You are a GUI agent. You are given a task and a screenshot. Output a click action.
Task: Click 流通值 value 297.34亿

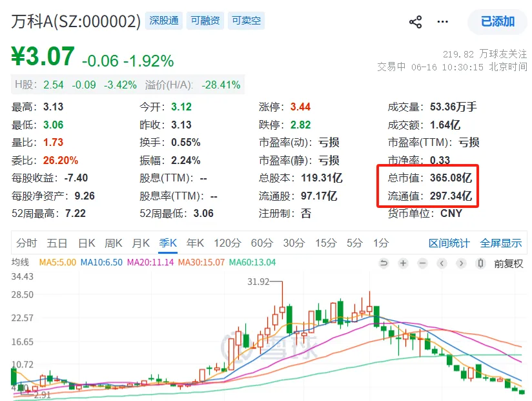tap(451, 196)
